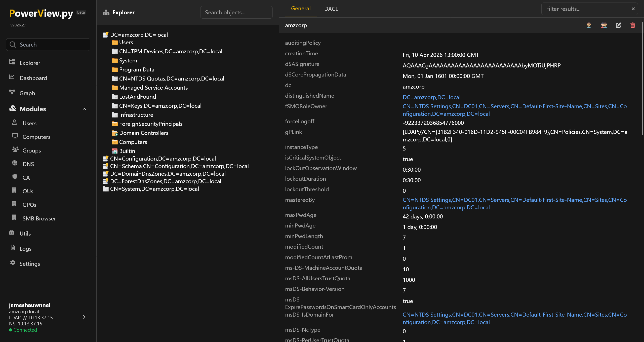The height and width of the screenshot is (342, 644).
Task: Select the General tab
Action: pyautogui.click(x=301, y=9)
